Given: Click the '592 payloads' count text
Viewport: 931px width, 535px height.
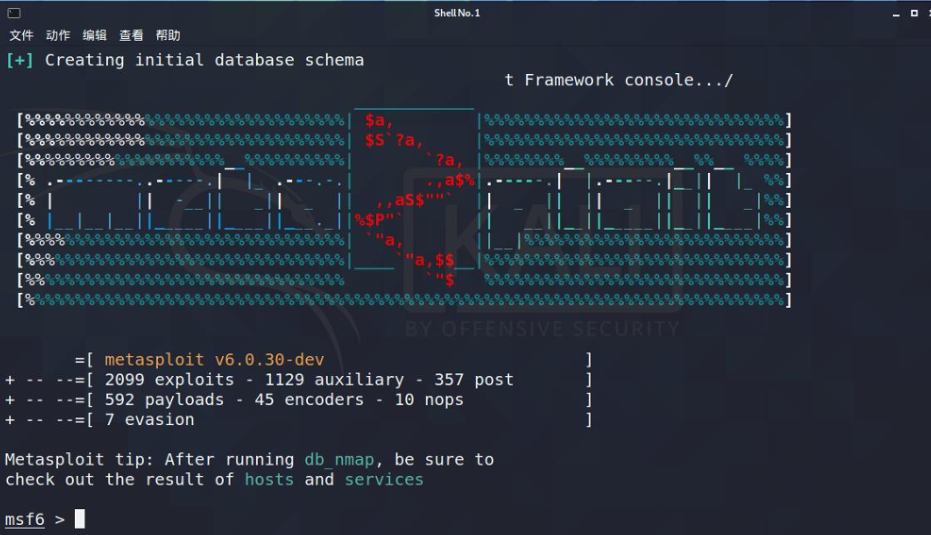Looking at the screenshot, I should tap(164, 400).
